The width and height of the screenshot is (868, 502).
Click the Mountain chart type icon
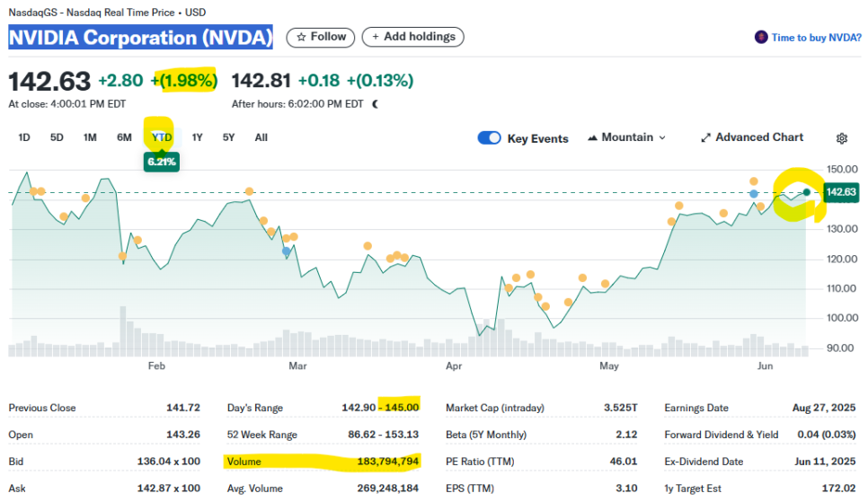point(592,137)
